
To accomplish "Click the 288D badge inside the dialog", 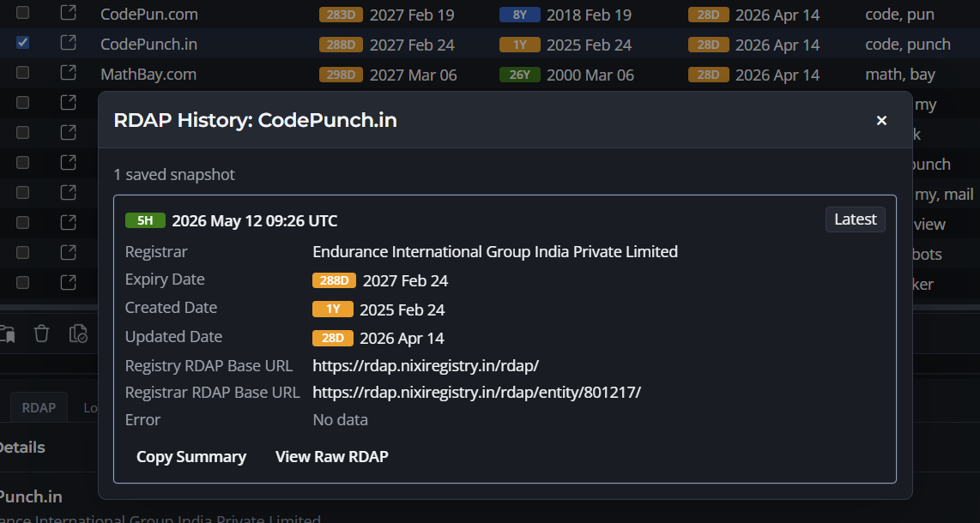I will [335, 280].
